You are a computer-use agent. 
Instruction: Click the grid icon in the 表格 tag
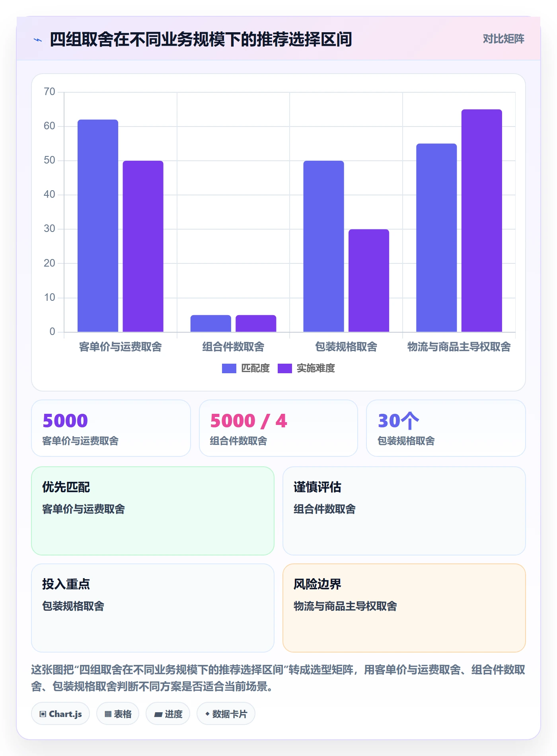coord(108,714)
